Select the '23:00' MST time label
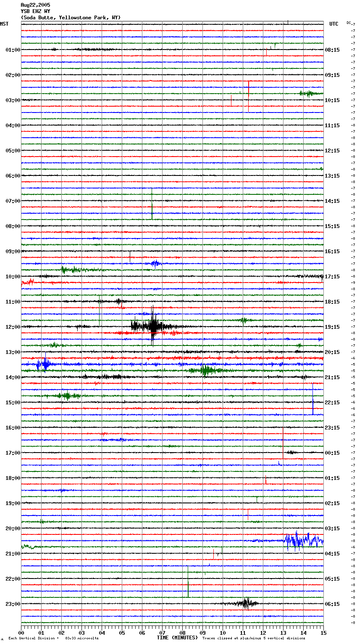This screenshot has width=357, height=644. (13, 604)
